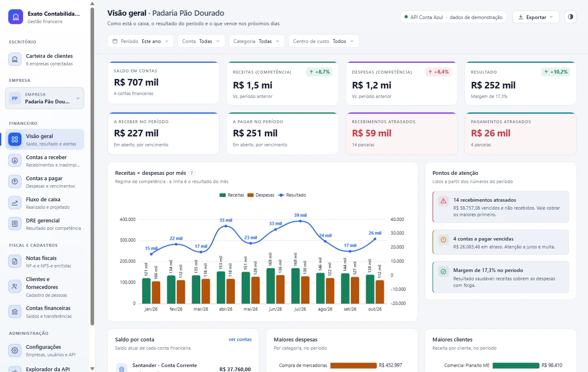Click the Compra de mercadorias expense bar
The width and height of the screenshot is (588, 372).
pos(353,365)
